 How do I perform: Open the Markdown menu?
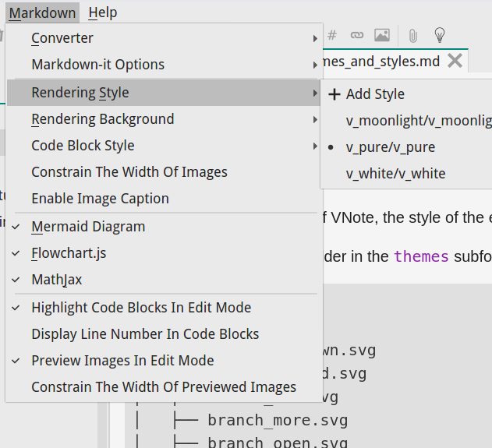coord(42,12)
